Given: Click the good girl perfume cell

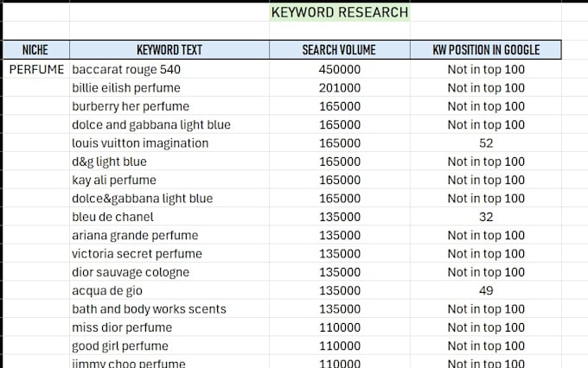Looking at the screenshot, I should [x=169, y=346].
